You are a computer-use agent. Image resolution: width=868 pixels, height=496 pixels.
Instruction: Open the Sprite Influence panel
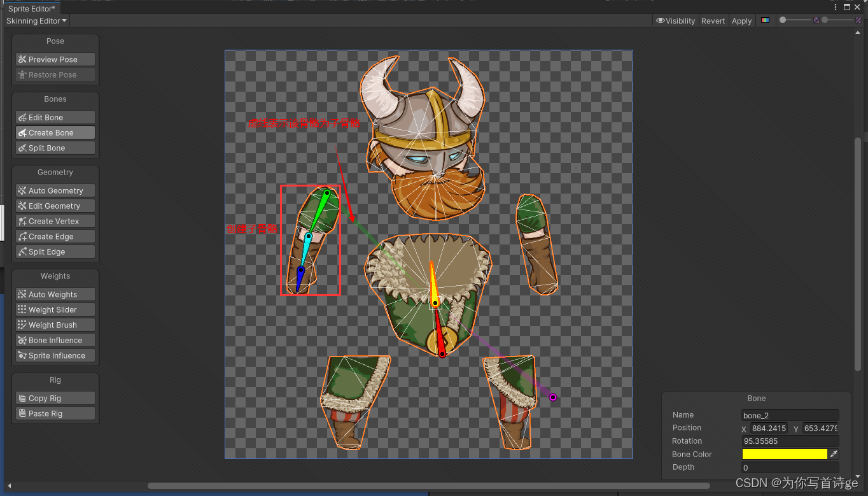point(55,355)
